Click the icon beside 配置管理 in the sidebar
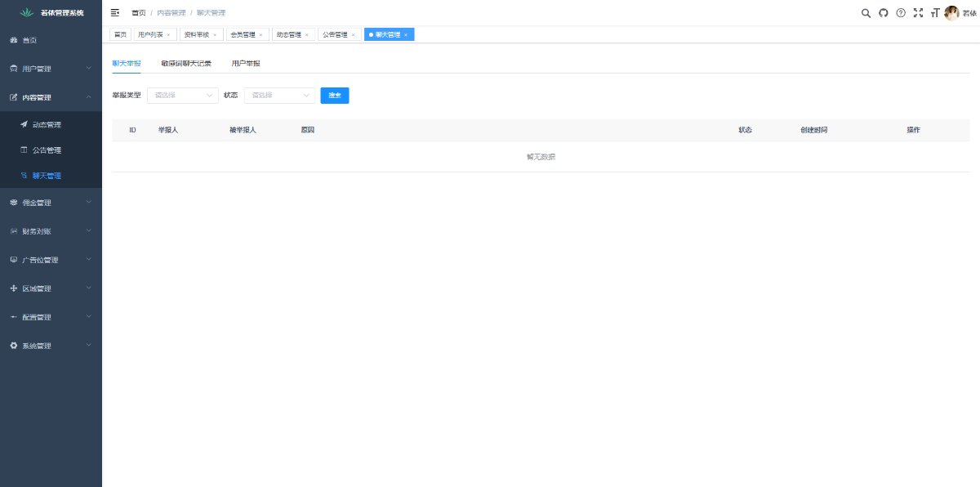Image resolution: width=980 pixels, height=487 pixels. coord(13,317)
